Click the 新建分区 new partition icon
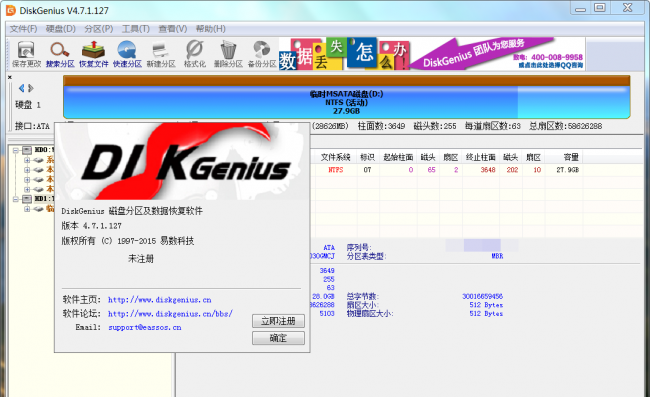 [x=161, y=54]
